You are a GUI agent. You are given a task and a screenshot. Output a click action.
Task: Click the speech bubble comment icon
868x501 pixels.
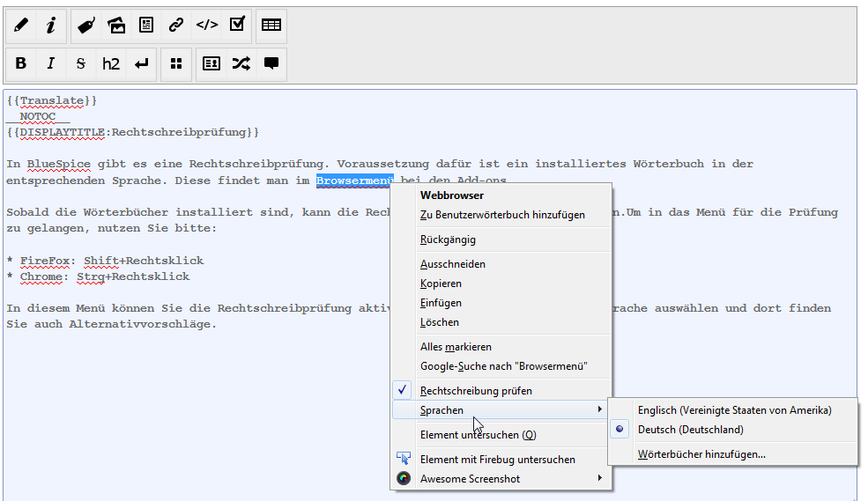[271, 63]
